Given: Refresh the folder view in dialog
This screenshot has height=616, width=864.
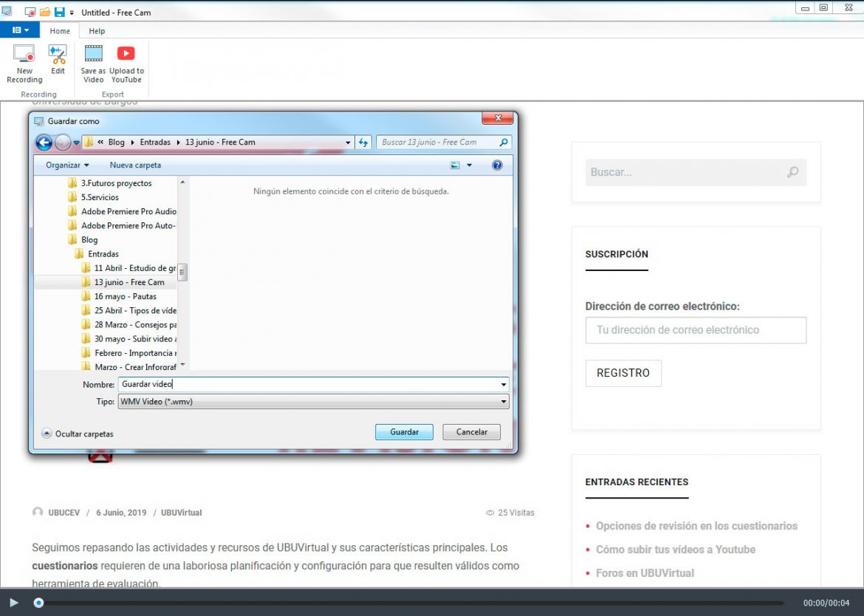Looking at the screenshot, I should (363, 142).
